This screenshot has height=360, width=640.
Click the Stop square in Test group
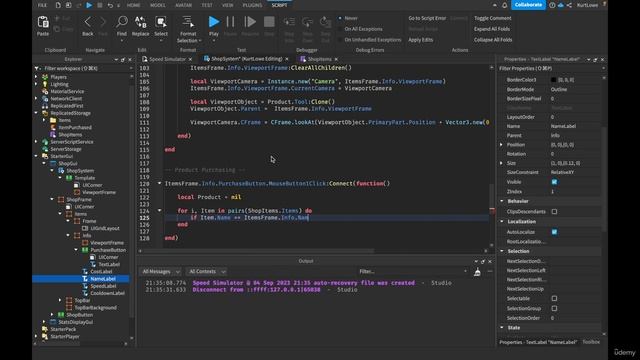(269, 22)
